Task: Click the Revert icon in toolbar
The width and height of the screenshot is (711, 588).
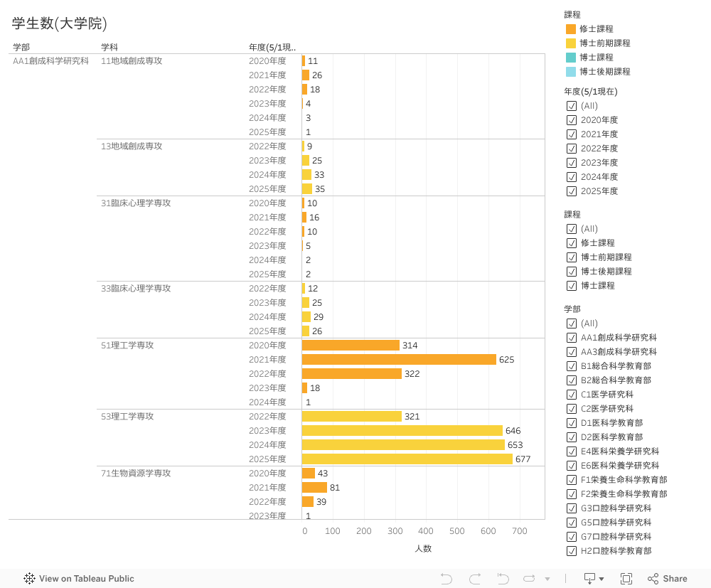Action: (x=503, y=579)
